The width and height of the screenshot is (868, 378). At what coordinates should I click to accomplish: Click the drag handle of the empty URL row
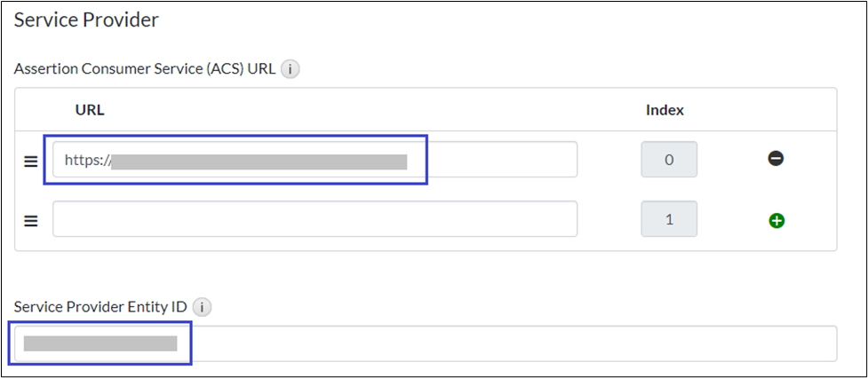[31, 221]
